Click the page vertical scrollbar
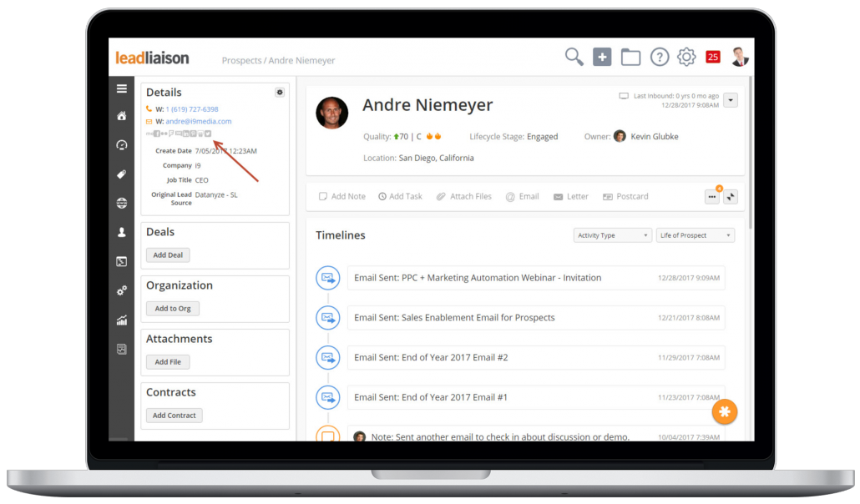 tap(750, 154)
